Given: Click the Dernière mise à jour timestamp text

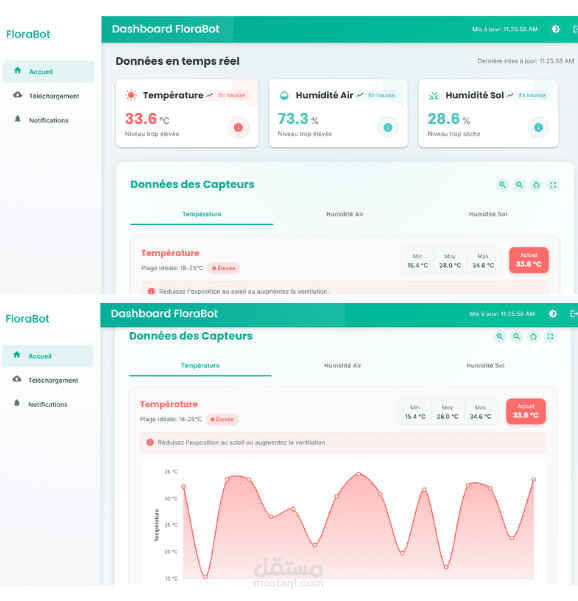Looking at the screenshot, I should 525,61.
